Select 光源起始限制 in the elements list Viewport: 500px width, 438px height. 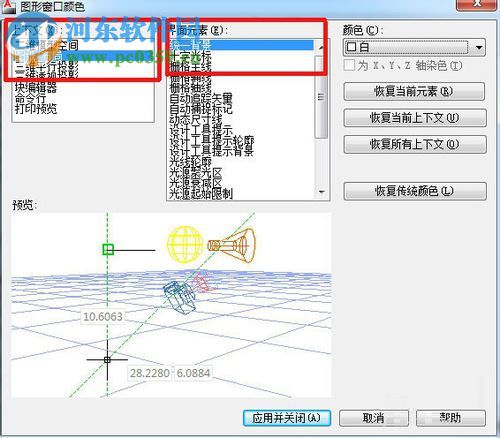pos(201,193)
